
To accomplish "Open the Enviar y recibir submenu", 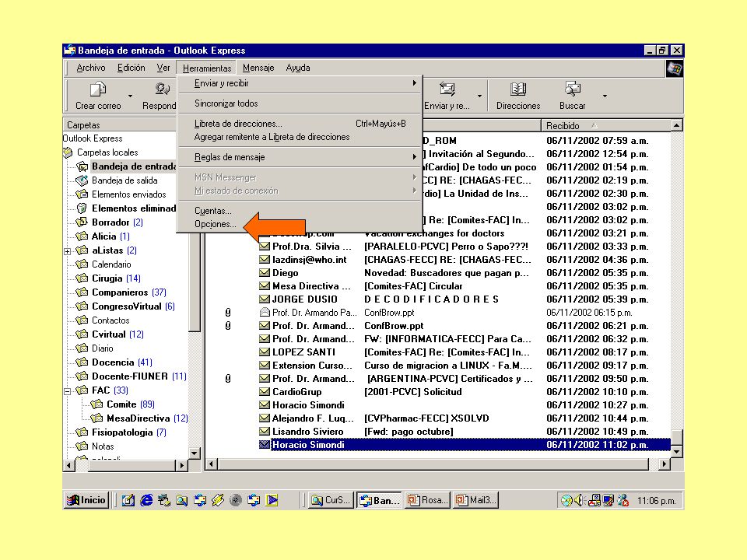I will (x=300, y=83).
